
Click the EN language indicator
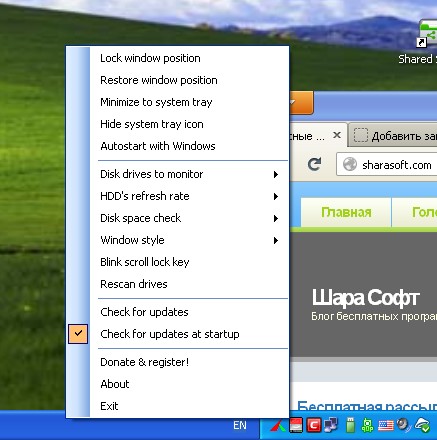(x=240, y=425)
